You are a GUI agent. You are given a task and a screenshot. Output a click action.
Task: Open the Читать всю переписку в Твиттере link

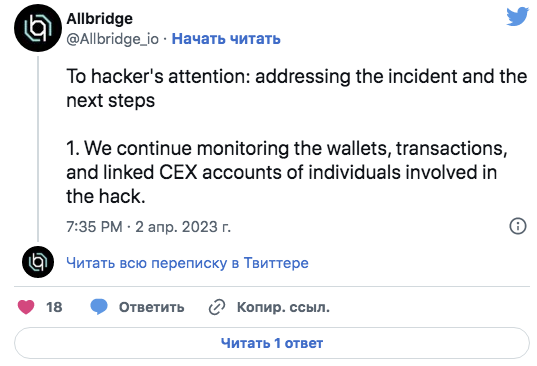tap(187, 263)
